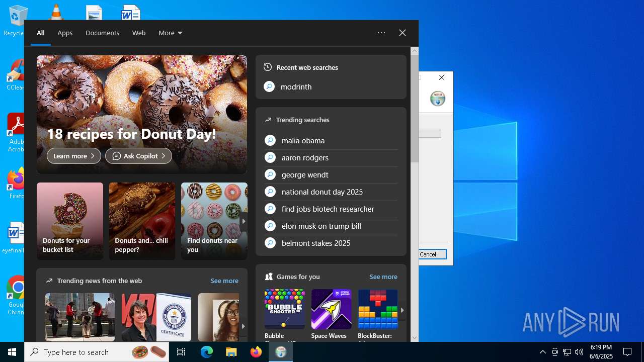Click the donut search highlight icon in search box

click(149, 352)
